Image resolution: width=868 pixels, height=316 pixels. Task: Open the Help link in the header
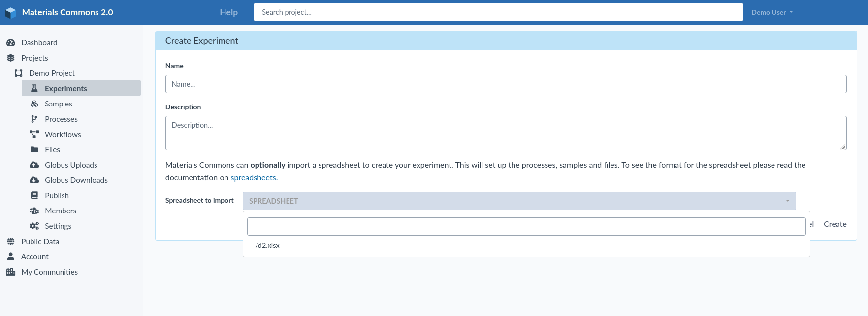coord(229,12)
